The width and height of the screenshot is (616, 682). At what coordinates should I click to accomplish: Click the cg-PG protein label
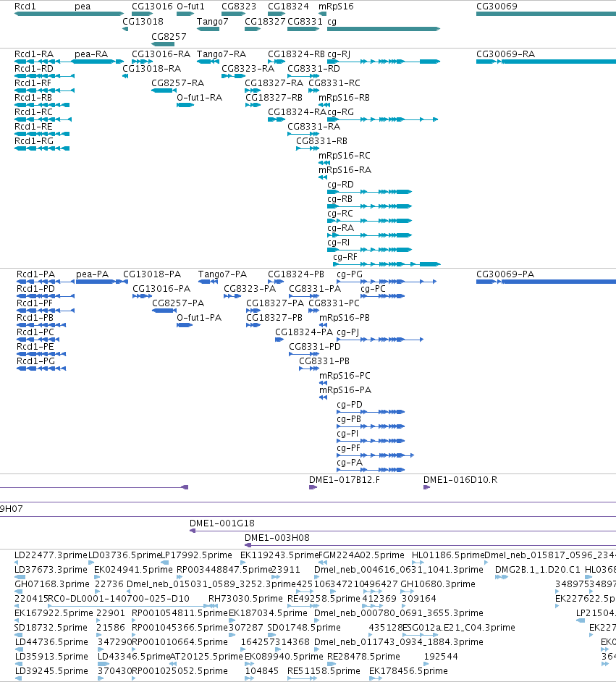point(350,274)
